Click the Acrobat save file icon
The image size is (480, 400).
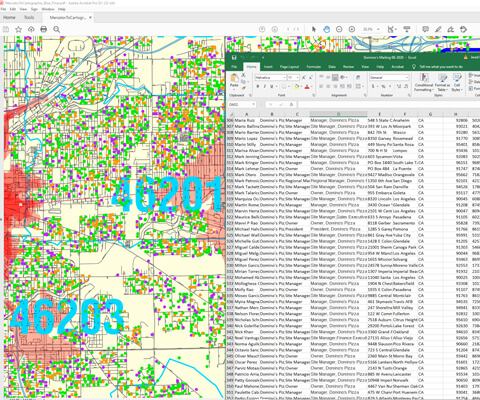click(6, 29)
